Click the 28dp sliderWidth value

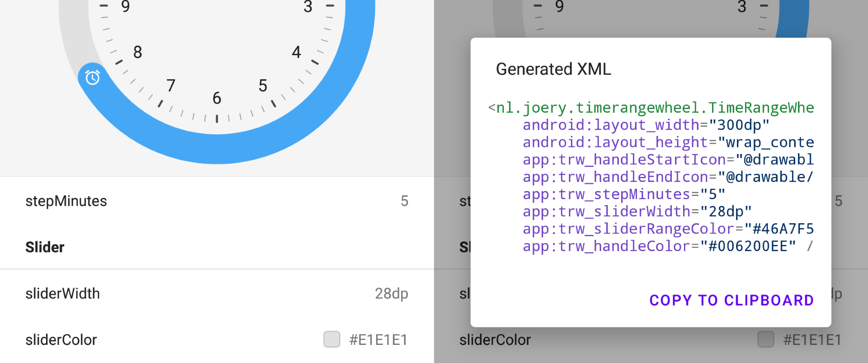pyautogui.click(x=392, y=293)
